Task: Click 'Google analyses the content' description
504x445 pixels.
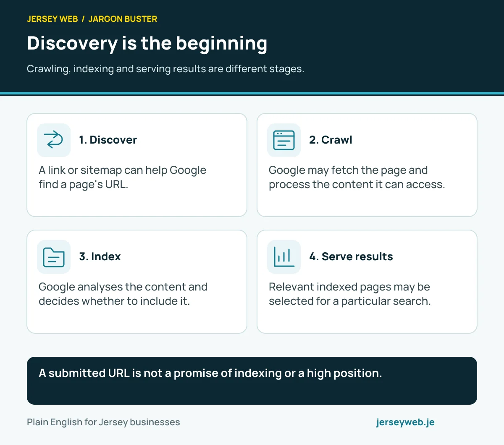Action: pos(123,294)
